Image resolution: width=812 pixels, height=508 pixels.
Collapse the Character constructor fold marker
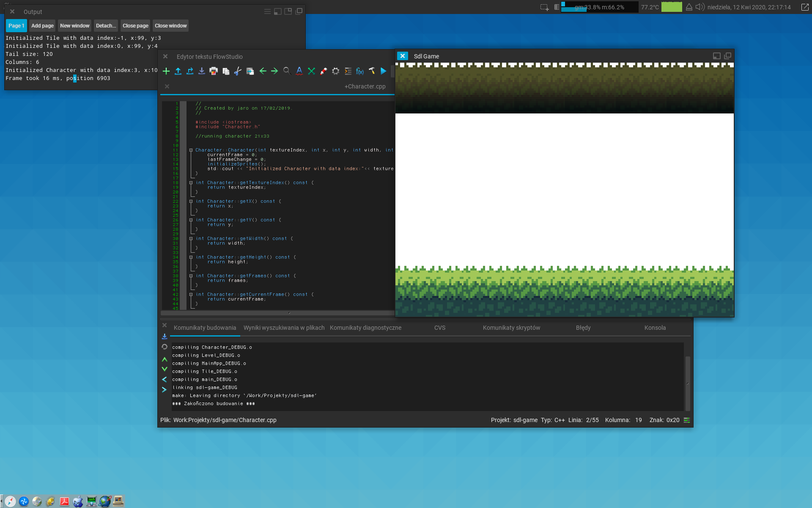(x=191, y=150)
